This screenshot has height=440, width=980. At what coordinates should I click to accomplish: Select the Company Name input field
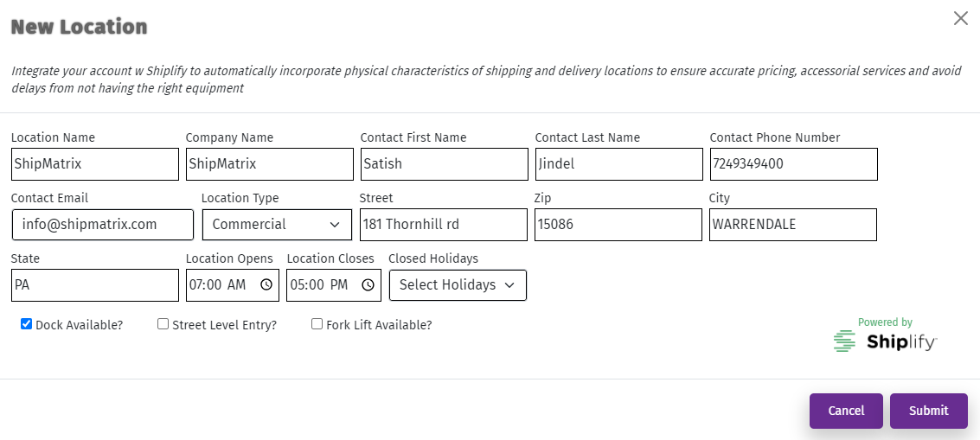269,164
